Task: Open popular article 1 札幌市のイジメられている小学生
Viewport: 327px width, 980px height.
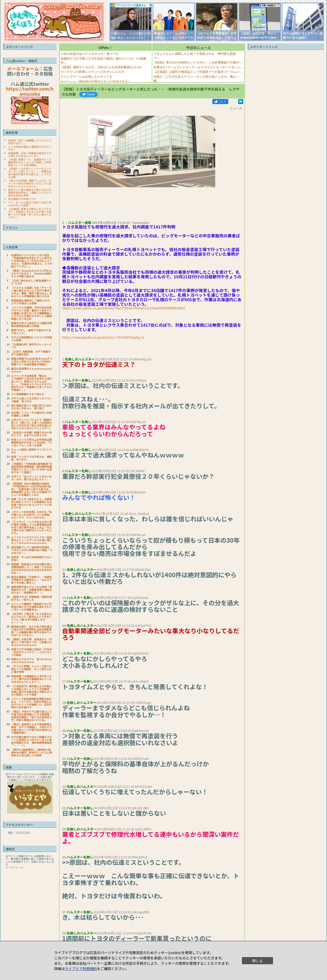Action: click(32, 261)
